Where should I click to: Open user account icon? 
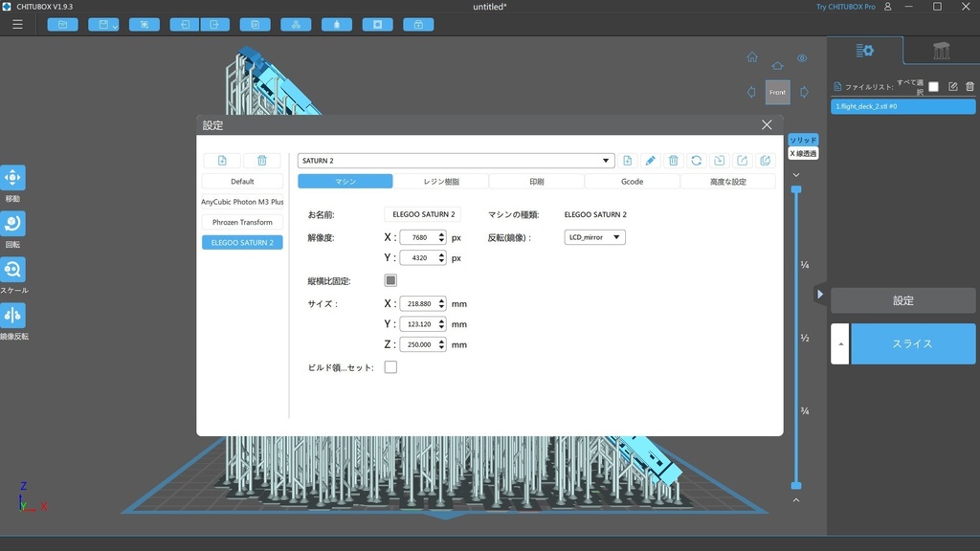tap(887, 7)
